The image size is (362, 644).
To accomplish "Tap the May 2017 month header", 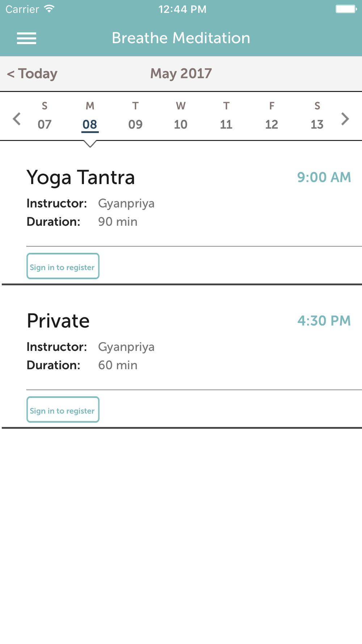I will 181,74.
